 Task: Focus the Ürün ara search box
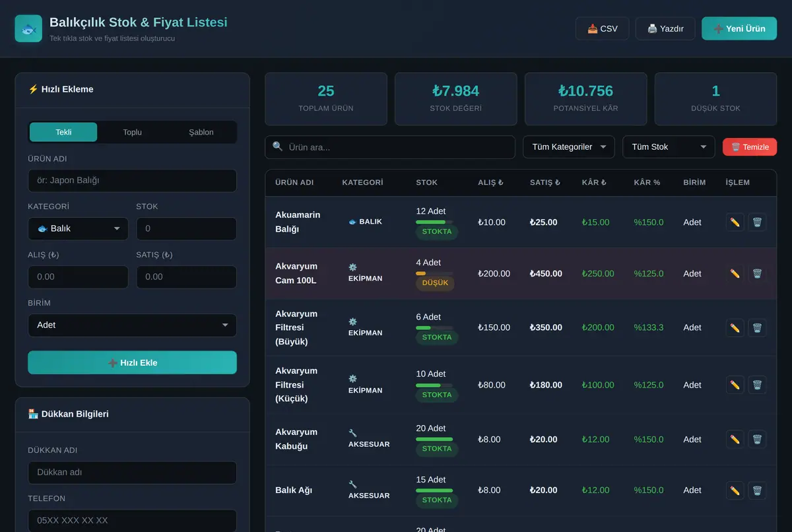[390, 147]
